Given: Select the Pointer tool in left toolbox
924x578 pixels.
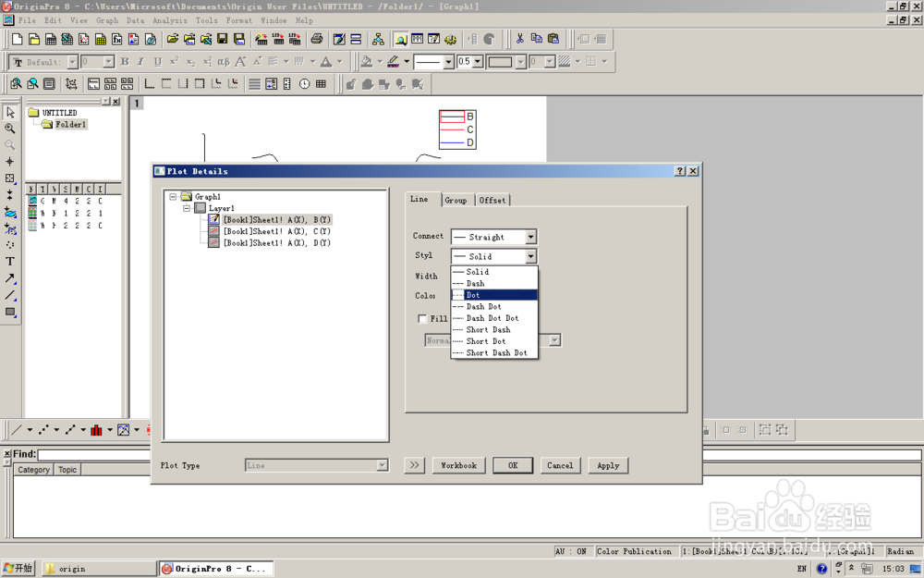Looking at the screenshot, I should click(10, 112).
